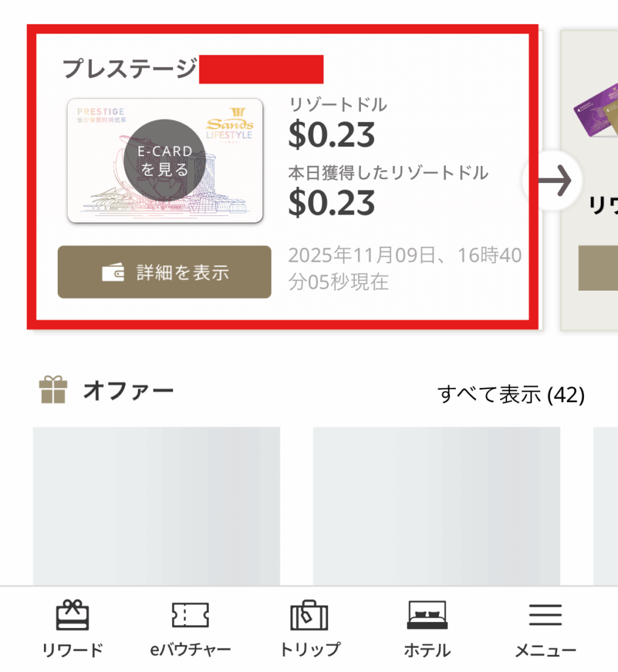The image size is (618, 672).
Task: Tap the ホテル bed icon
Action: pyautogui.click(x=427, y=616)
